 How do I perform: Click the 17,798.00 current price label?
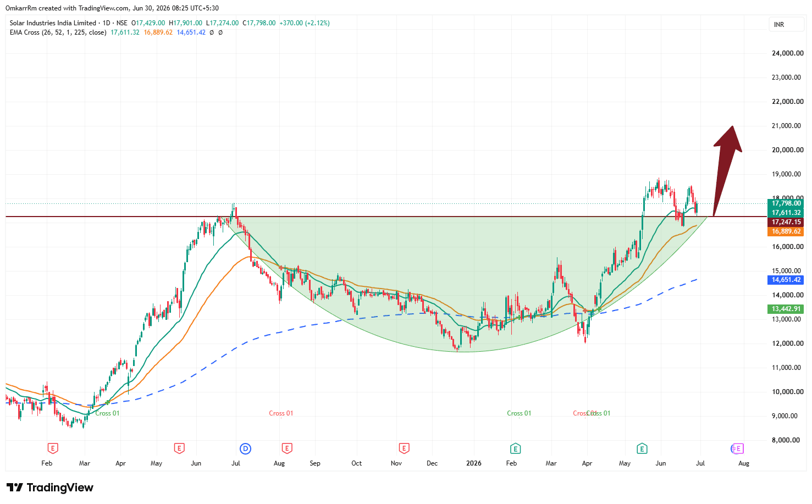click(x=786, y=203)
